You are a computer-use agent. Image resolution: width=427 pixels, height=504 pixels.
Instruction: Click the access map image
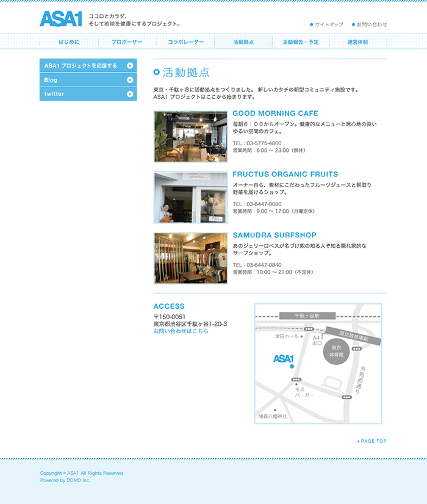318,363
